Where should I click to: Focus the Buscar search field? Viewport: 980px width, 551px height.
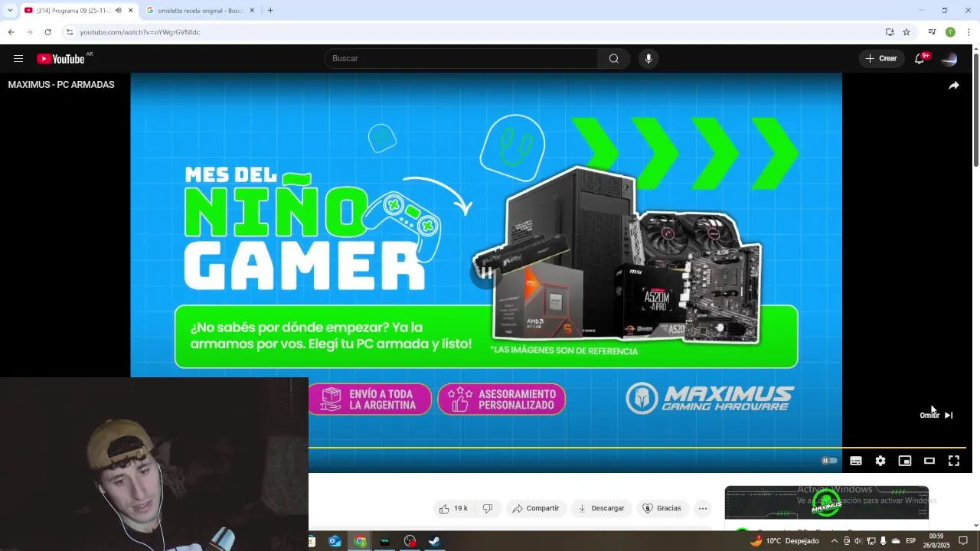click(462, 59)
